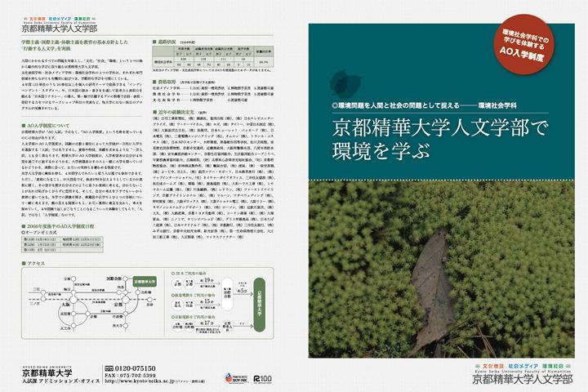Click the FAX : 075-702-5399 line
This screenshot has width=588, height=392.
[x=130, y=375]
